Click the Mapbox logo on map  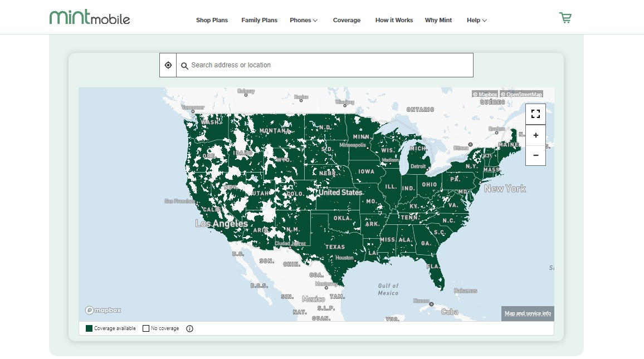(103, 310)
